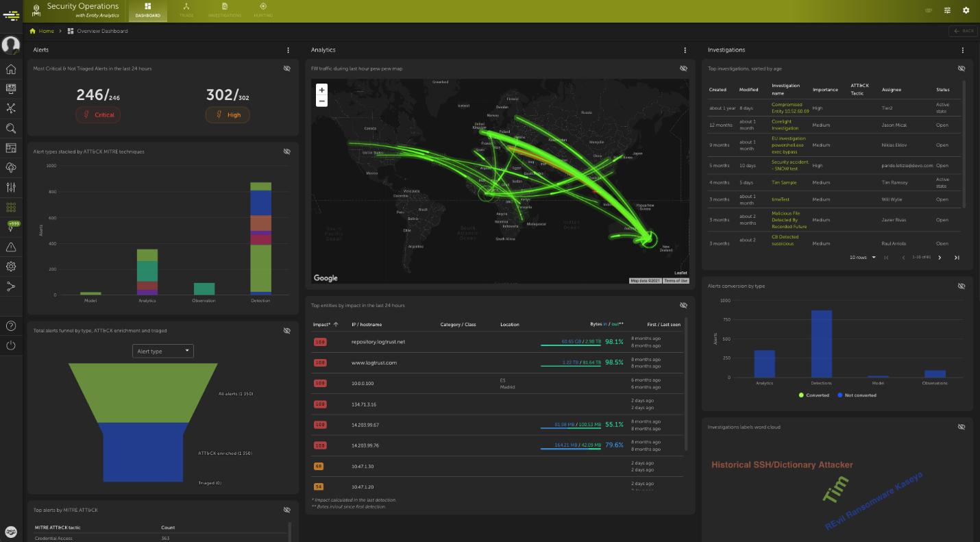Switch to the Hunting tab
Image resolution: width=980 pixels, height=542 pixels.
(262, 10)
